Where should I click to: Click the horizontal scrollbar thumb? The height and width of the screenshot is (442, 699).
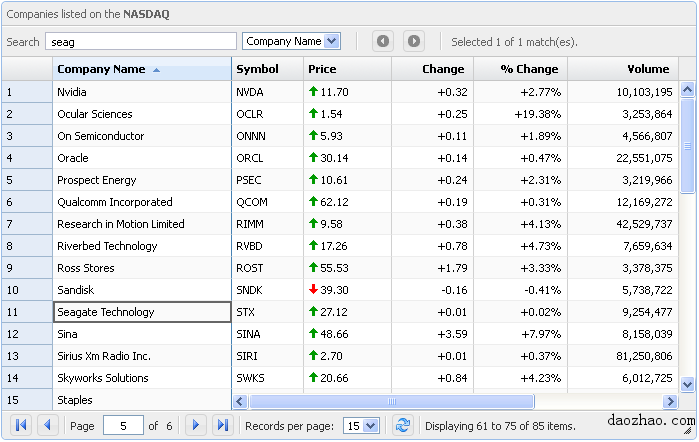[x=391, y=401]
